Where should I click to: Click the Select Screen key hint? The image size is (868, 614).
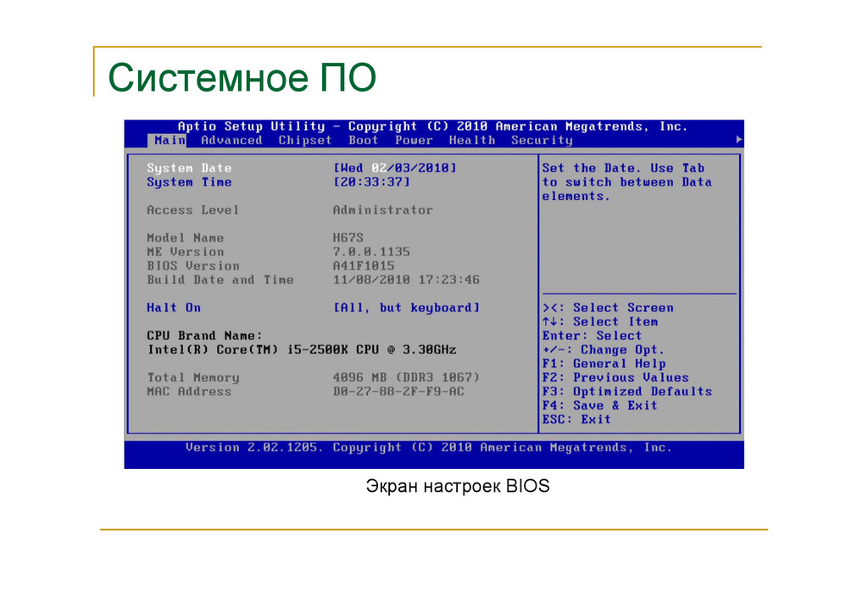[608, 308]
